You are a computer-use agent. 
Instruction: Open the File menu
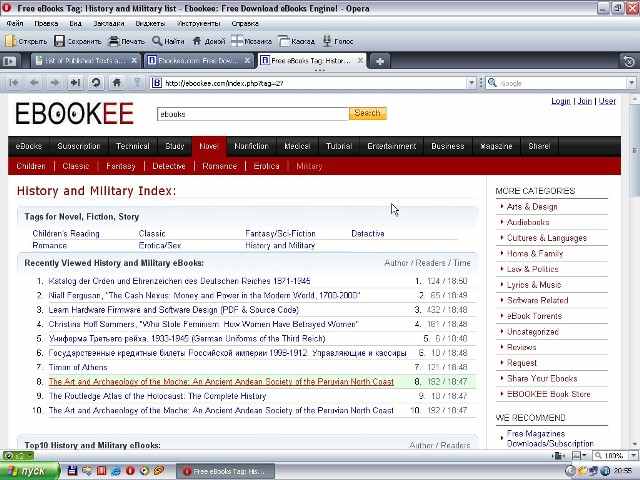click(x=15, y=24)
